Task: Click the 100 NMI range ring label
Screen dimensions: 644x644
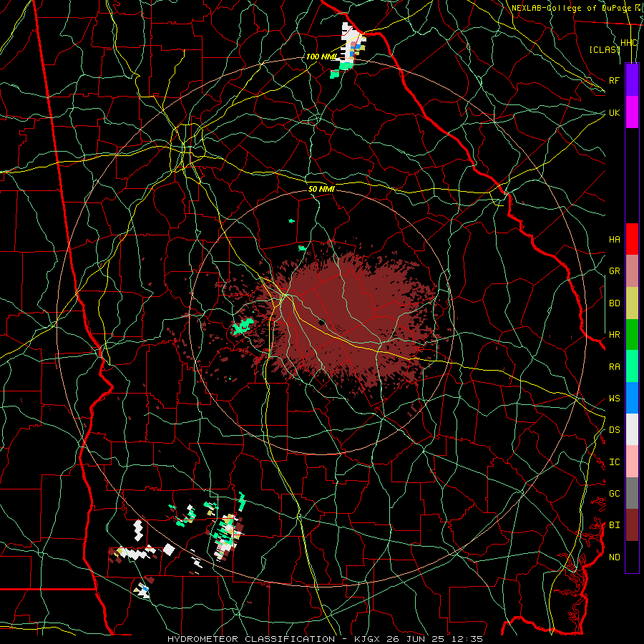Action: click(x=321, y=57)
